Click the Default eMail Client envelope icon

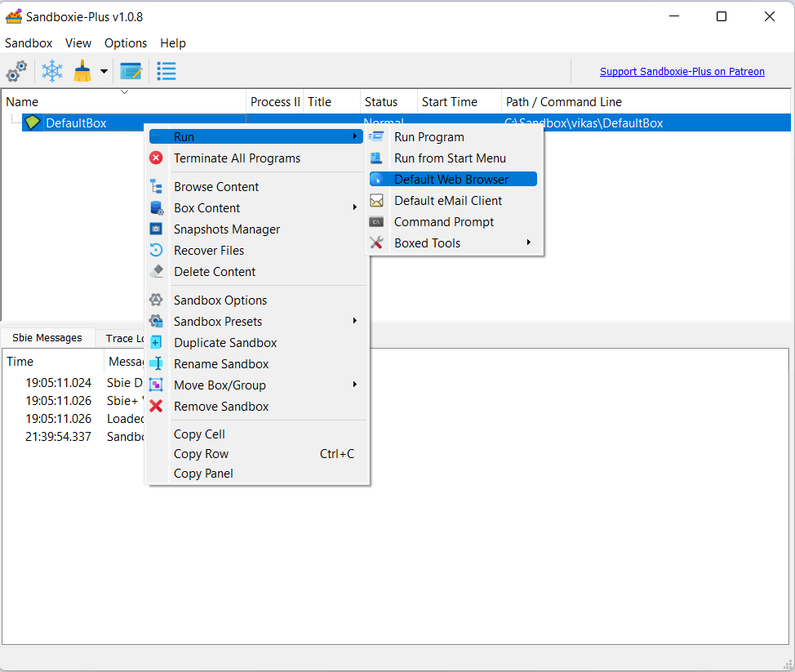(376, 200)
